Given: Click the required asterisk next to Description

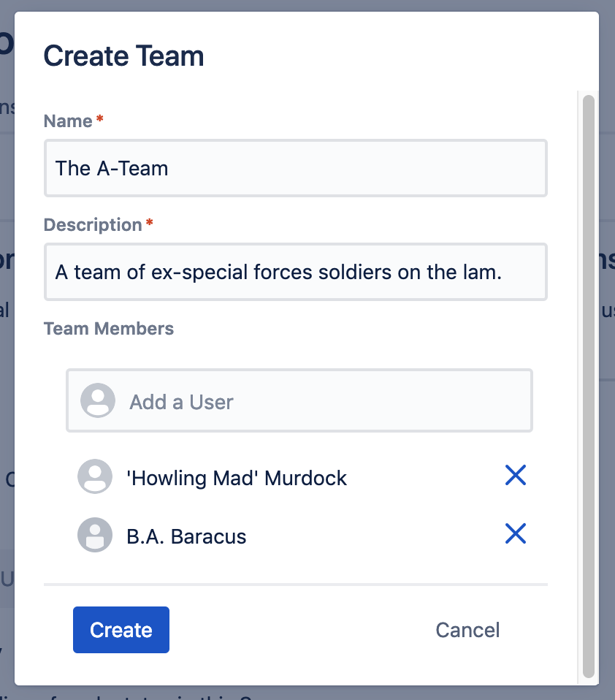Looking at the screenshot, I should [149, 223].
